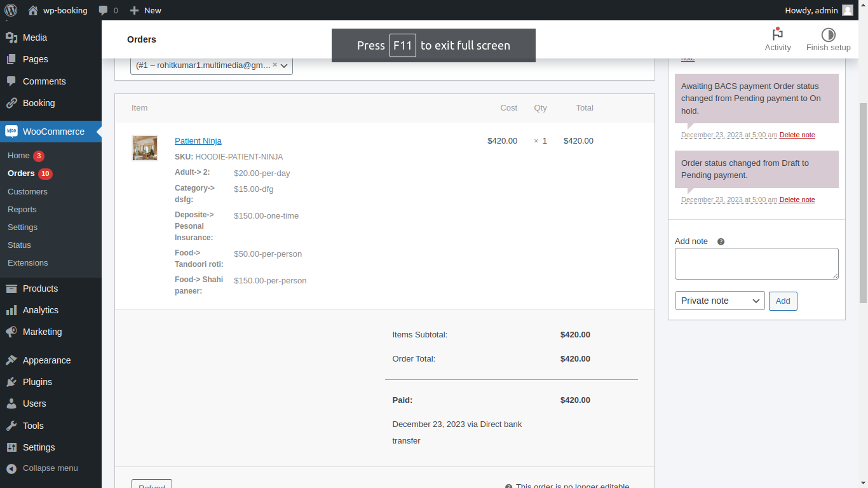Screen dimensions: 868x488
Task: Click the $150.00-one-time value
Action: (x=266, y=216)
